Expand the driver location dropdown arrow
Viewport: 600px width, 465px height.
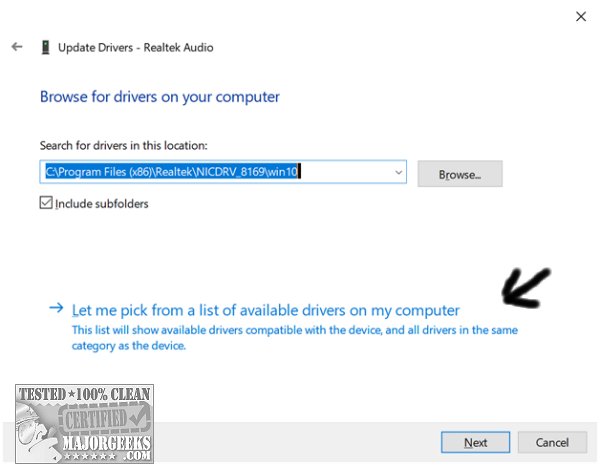[398, 172]
